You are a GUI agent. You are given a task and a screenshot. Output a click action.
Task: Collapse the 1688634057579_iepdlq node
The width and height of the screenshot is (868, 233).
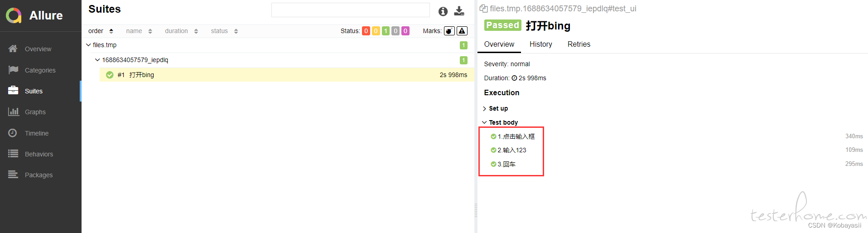(97, 60)
